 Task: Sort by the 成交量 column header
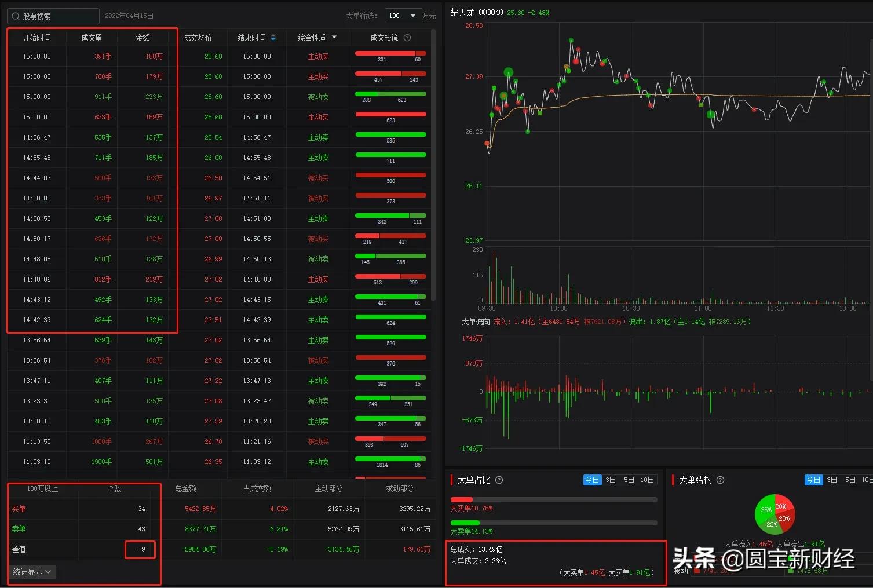point(92,38)
